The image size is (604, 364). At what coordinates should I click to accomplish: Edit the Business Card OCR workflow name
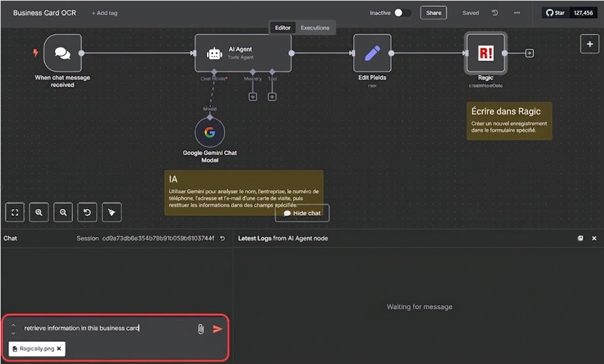click(x=45, y=13)
